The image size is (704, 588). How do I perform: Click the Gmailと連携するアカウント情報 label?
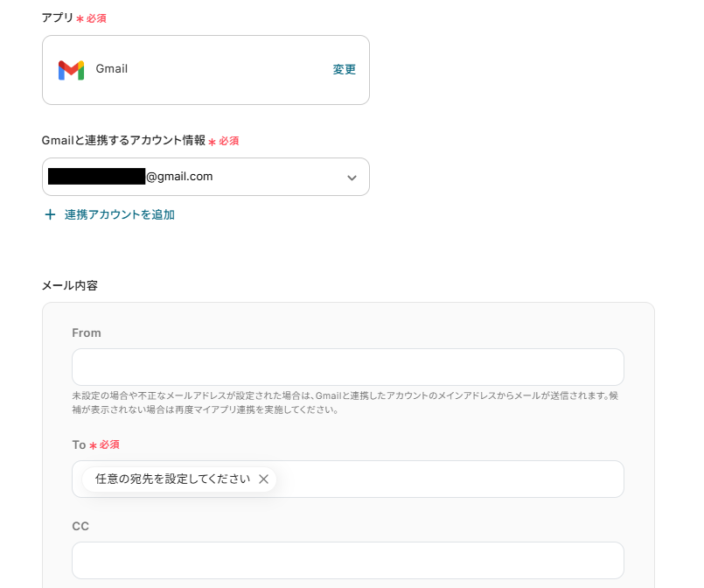point(123,140)
